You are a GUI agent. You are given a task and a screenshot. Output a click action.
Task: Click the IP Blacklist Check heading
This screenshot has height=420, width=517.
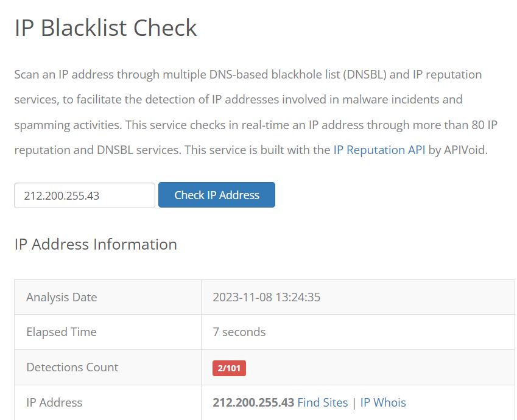point(106,27)
